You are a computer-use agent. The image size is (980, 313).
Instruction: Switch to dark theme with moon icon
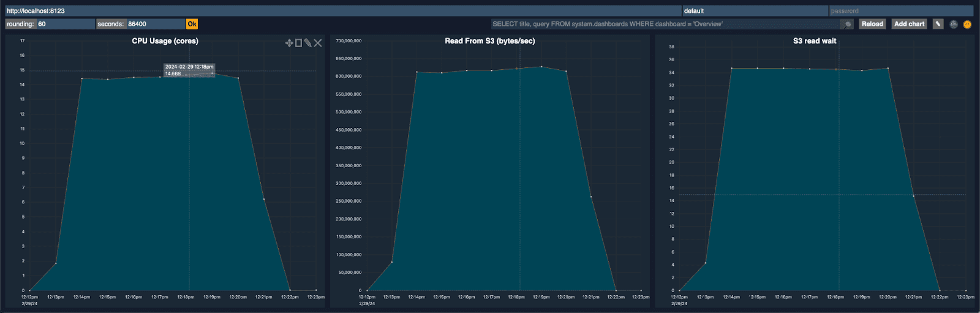tap(954, 25)
